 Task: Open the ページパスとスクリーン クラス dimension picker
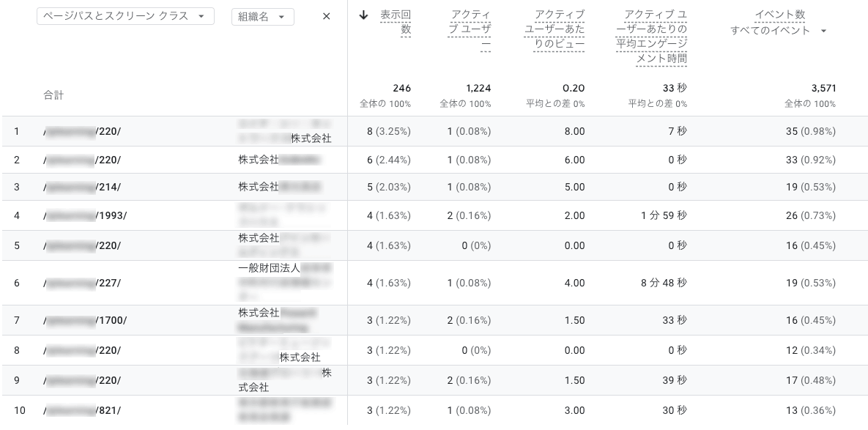125,15
